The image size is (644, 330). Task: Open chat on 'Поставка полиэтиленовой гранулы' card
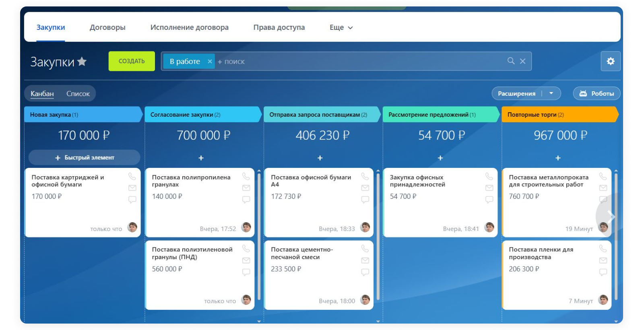click(246, 272)
